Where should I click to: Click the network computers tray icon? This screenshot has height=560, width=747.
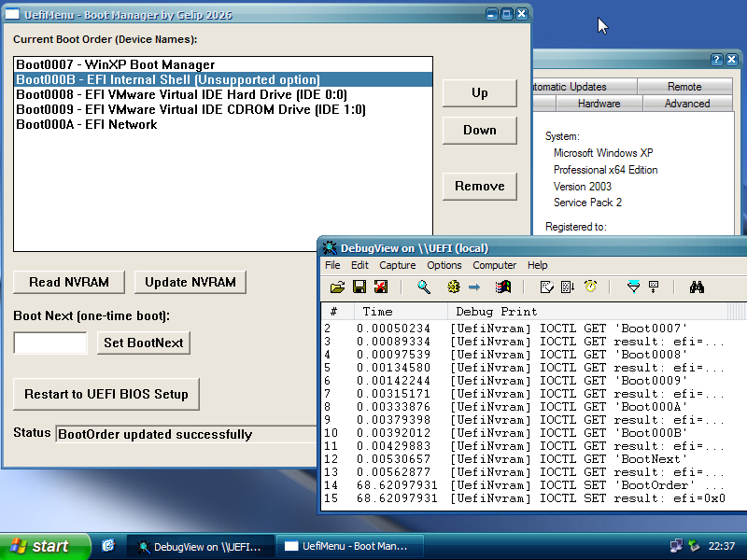click(x=675, y=546)
